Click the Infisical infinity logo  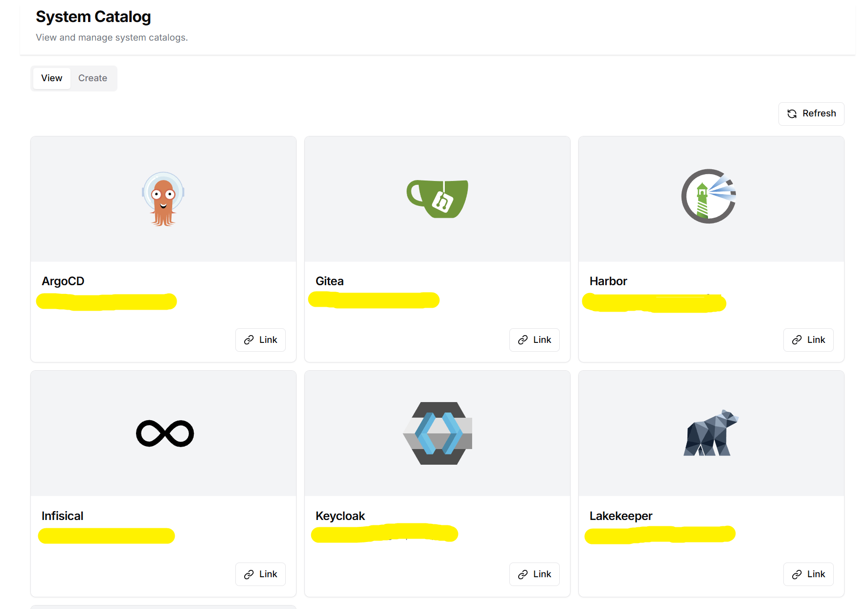(x=165, y=433)
